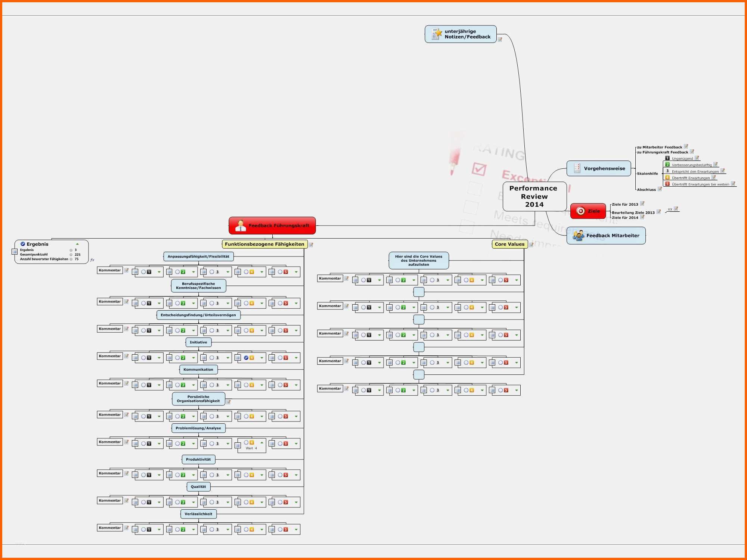This screenshot has width=747, height=560.
Task: Click the Skalenhilfe subtopic
Action: [647, 174]
